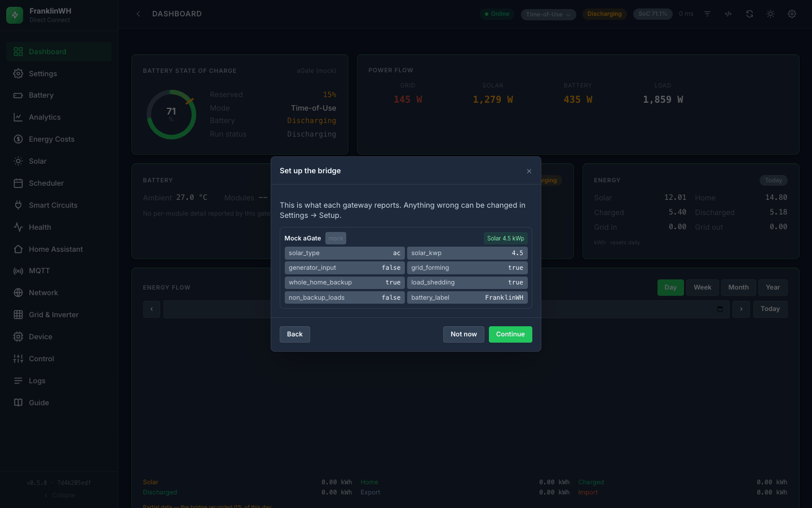This screenshot has height=508, width=812.
Task: Go to next day in Energy Flow
Action: coord(741,309)
